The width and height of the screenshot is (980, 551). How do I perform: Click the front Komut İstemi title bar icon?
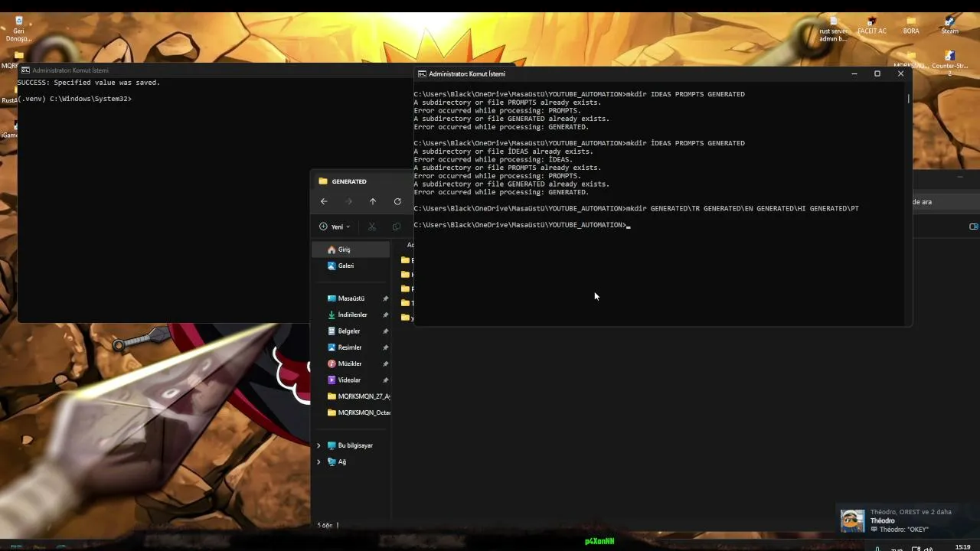tap(422, 73)
